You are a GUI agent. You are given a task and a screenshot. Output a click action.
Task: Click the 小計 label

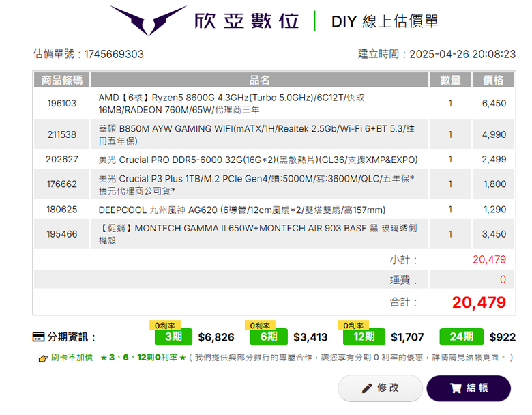[x=403, y=260]
